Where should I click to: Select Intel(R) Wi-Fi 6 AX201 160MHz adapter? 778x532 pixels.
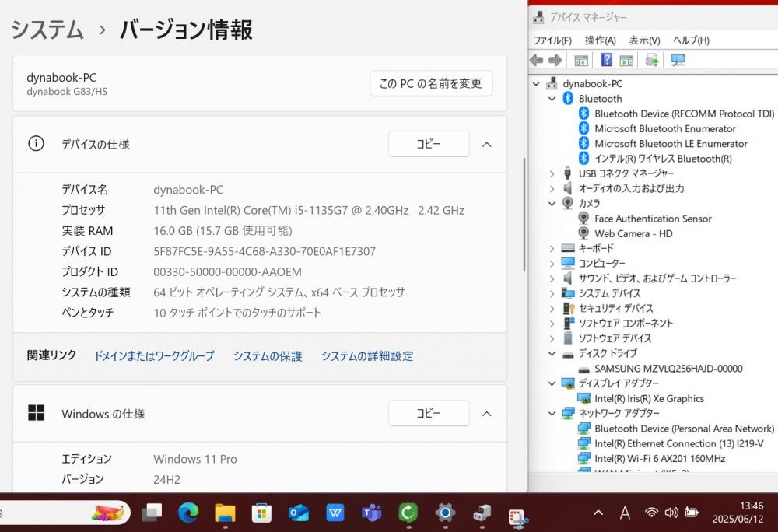(660, 459)
